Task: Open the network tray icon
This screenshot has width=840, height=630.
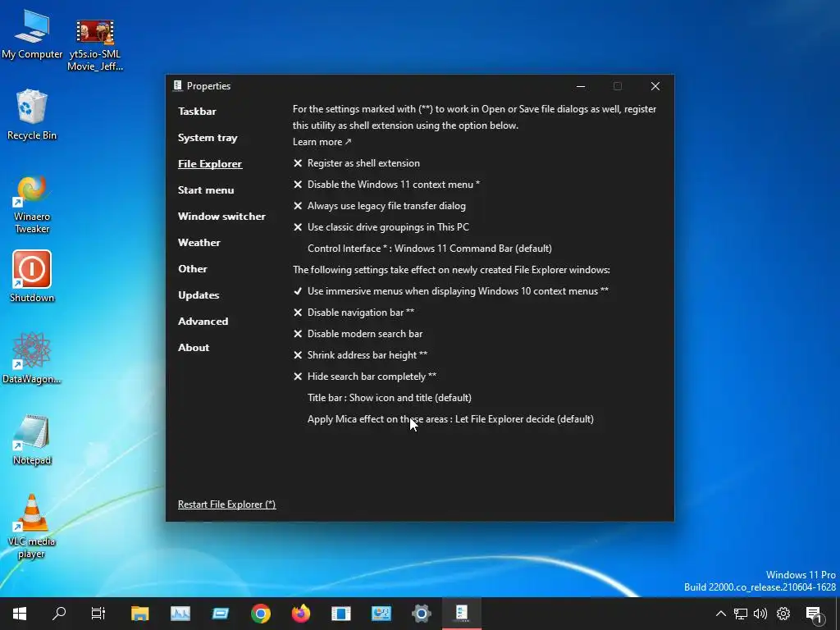Action: tap(741, 614)
